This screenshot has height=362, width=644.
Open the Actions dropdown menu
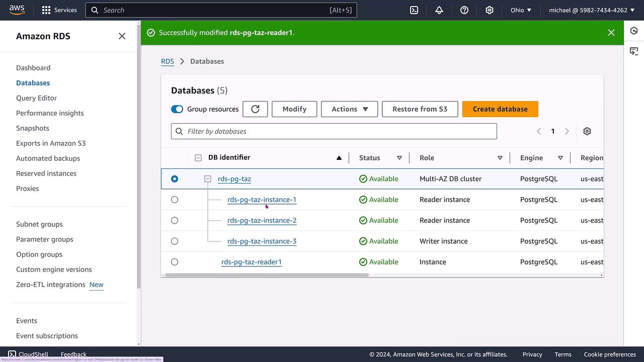[x=349, y=109]
